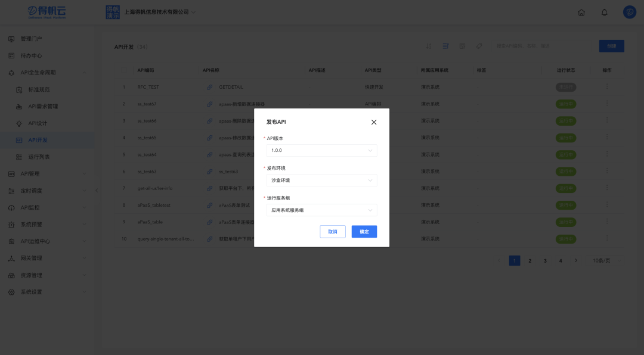Open the 运行服务组 dropdown in dialog
The height and width of the screenshot is (355, 644).
(321, 210)
